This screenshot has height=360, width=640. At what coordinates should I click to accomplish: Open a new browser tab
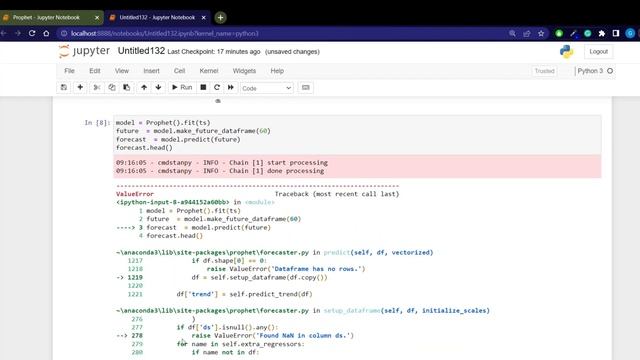coord(220,18)
